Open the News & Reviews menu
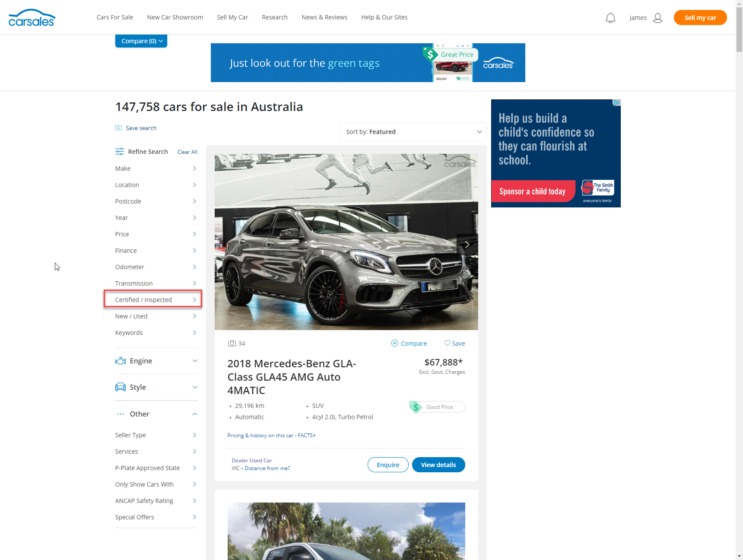The height and width of the screenshot is (560, 743). coord(324,17)
